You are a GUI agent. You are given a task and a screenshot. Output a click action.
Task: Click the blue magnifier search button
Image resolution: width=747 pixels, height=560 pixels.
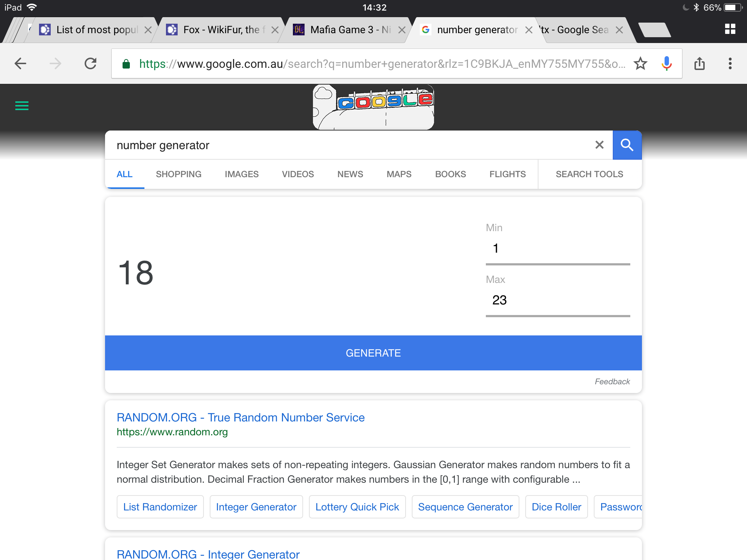[627, 145]
